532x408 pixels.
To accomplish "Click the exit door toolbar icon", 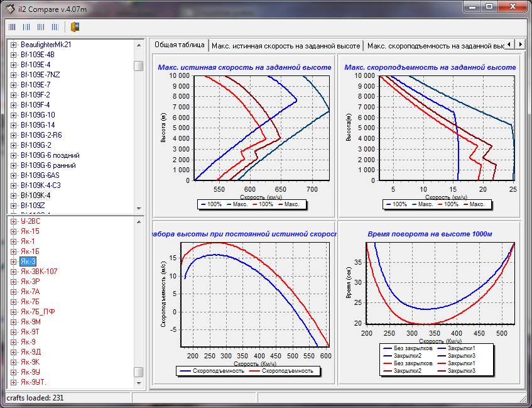I will pyautogui.click(x=75, y=27).
